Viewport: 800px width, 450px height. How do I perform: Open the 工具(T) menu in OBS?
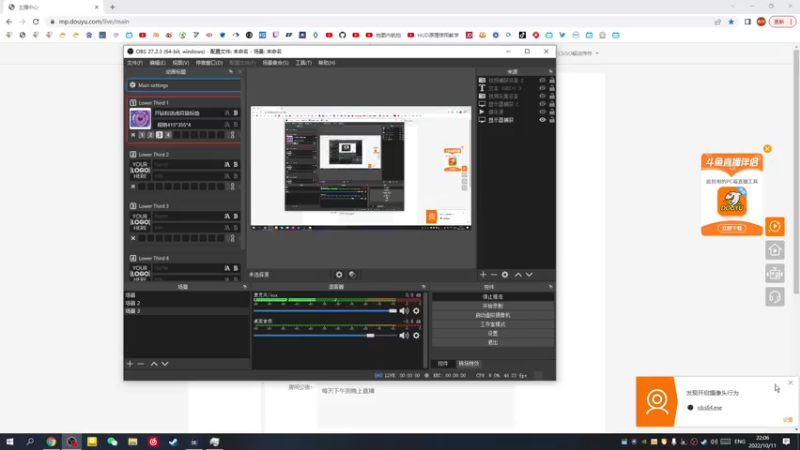click(x=304, y=63)
